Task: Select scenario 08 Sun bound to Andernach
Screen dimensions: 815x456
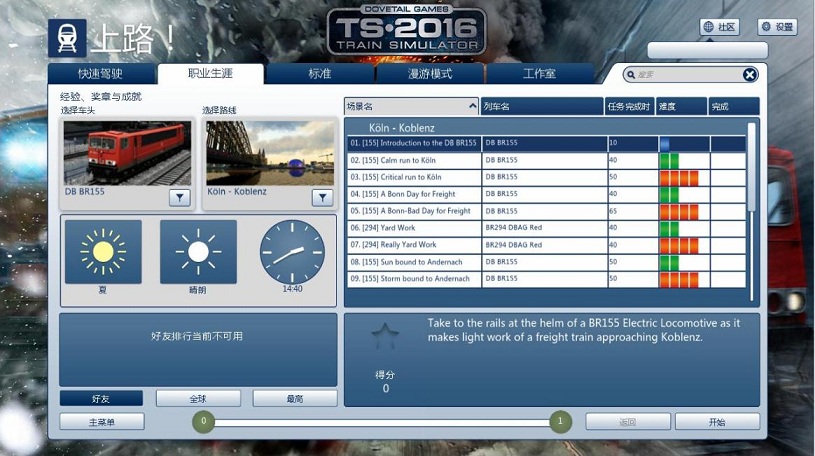Action: point(546,262)
